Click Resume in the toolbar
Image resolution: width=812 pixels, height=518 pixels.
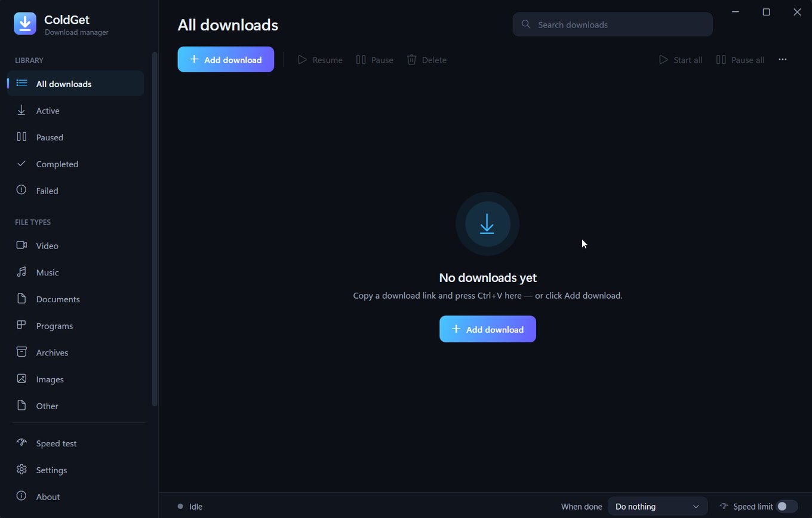point(320,60)
